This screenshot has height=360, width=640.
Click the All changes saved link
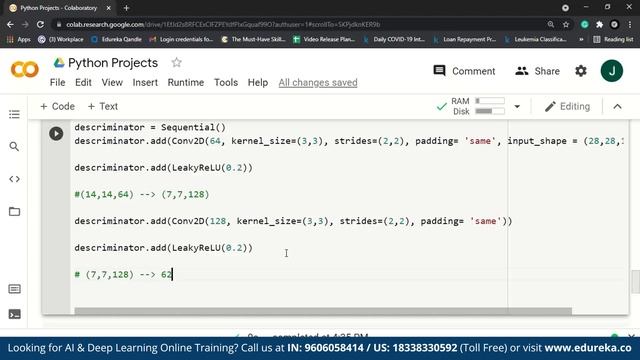point(318,82)
